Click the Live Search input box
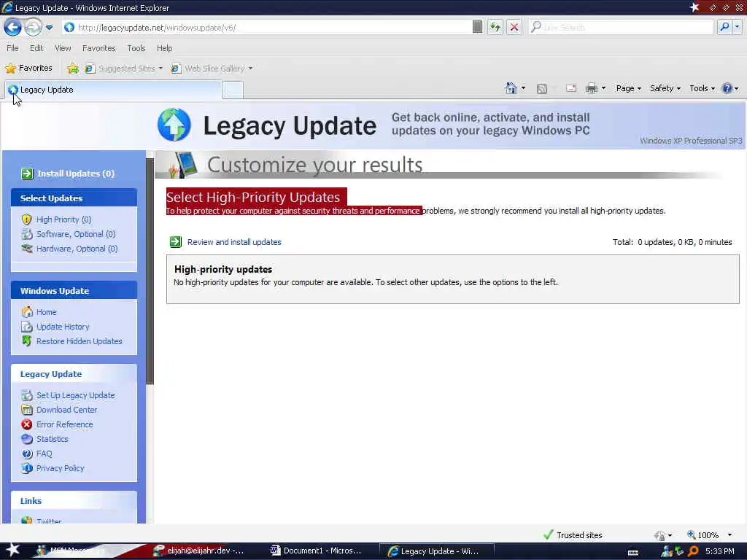This screenshot has height=560, width=747. pos(622,28)
